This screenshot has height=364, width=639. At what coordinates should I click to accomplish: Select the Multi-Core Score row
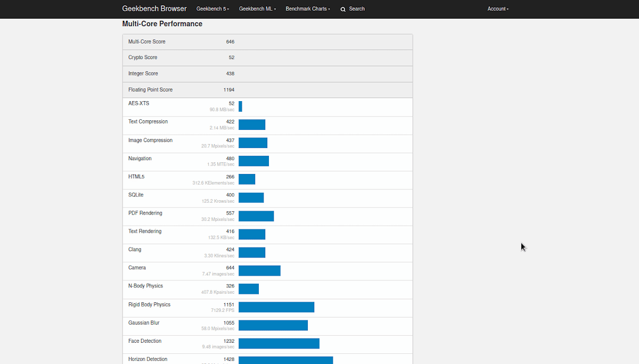267,42
